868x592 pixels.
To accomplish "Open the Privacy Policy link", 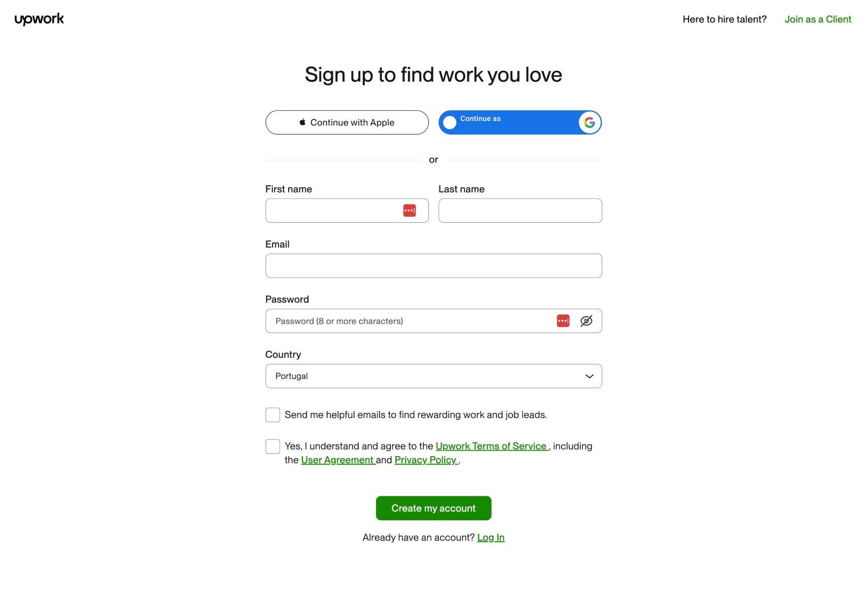I will pos(426,460).
